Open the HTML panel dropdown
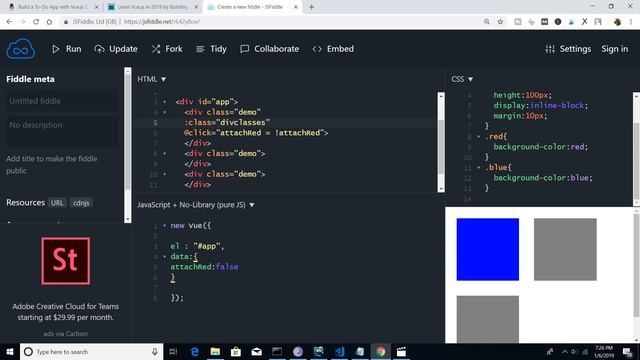Image resolution: width=640 pixels, height=360 pixels. (152, 79)
